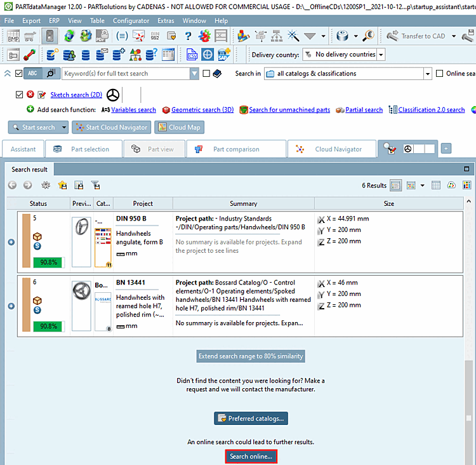Image resolution: width=476 pixels, height=465 pixels.
Task: Click the envelope email toolbar icon
Action: point(138,36)
